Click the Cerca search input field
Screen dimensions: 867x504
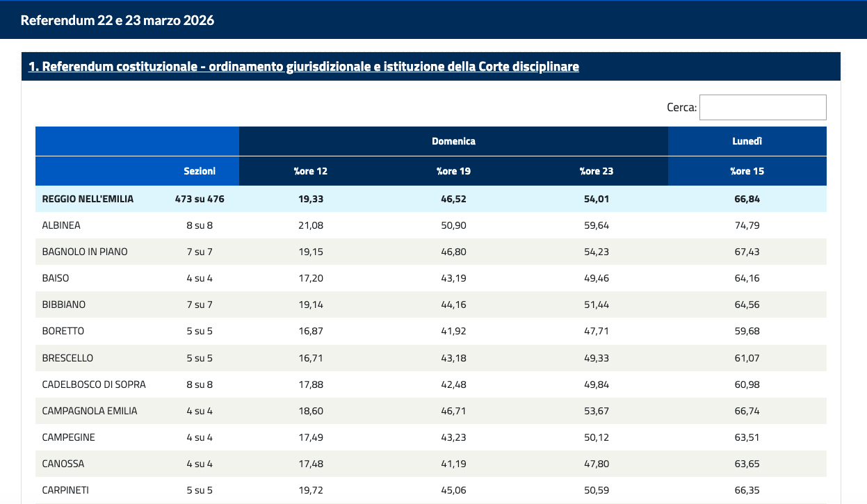tap(762, 107)
